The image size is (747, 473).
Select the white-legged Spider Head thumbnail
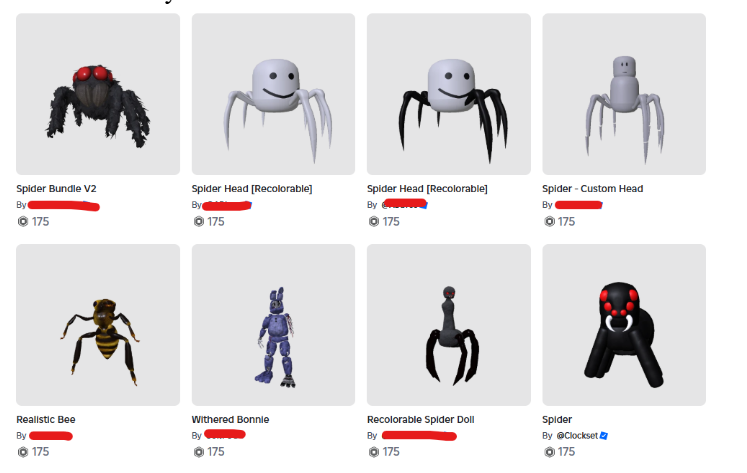pyautogui.click(x=273, y=94)
